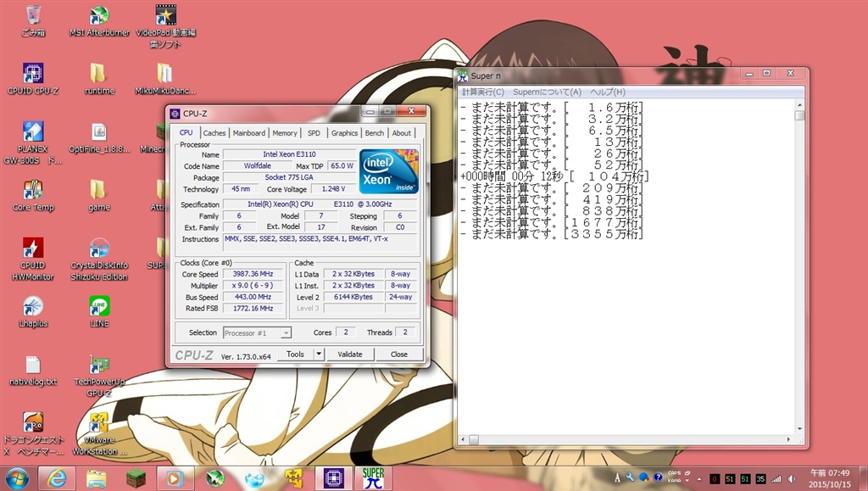Open Internet Explorer from the taskbar
Screen dimensions: 868x491
(57, 477)
